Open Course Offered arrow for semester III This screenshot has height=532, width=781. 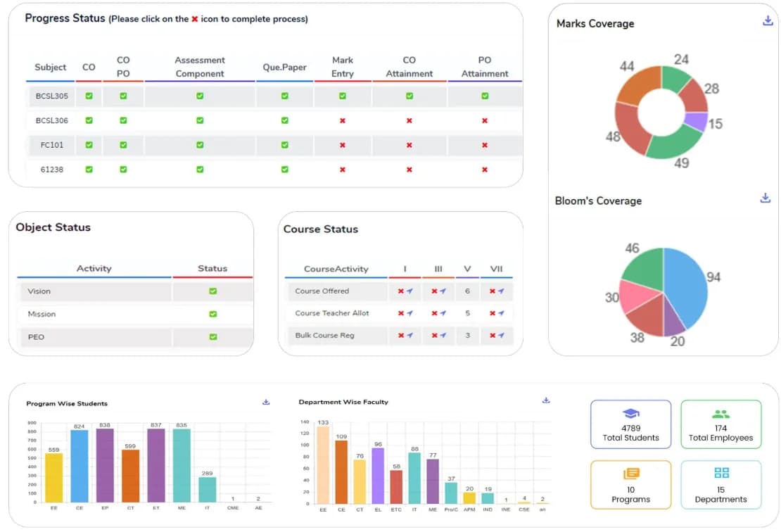click(443, 291)
